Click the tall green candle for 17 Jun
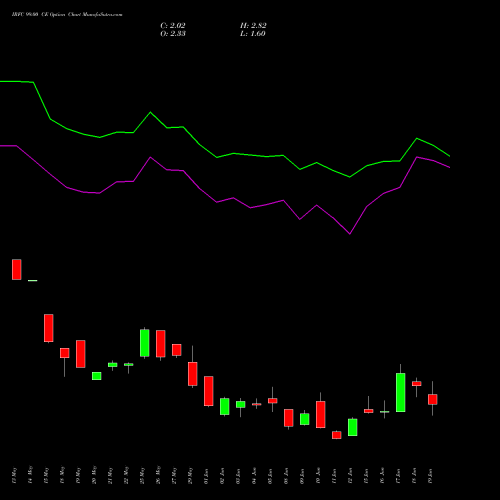The image size is (500, 500). [401, 392]
